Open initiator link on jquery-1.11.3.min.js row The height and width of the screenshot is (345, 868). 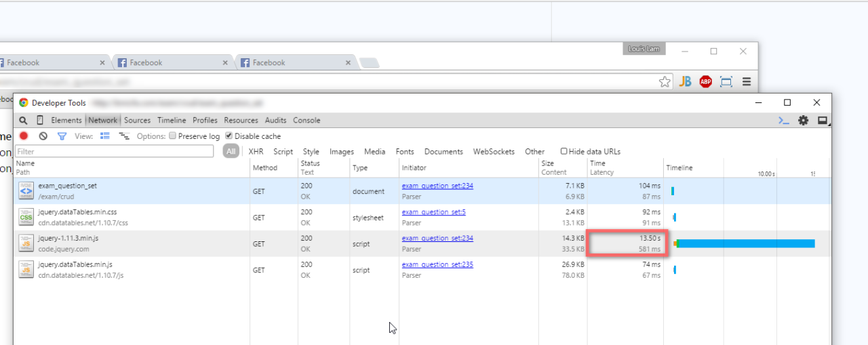(x=437, y=238)
